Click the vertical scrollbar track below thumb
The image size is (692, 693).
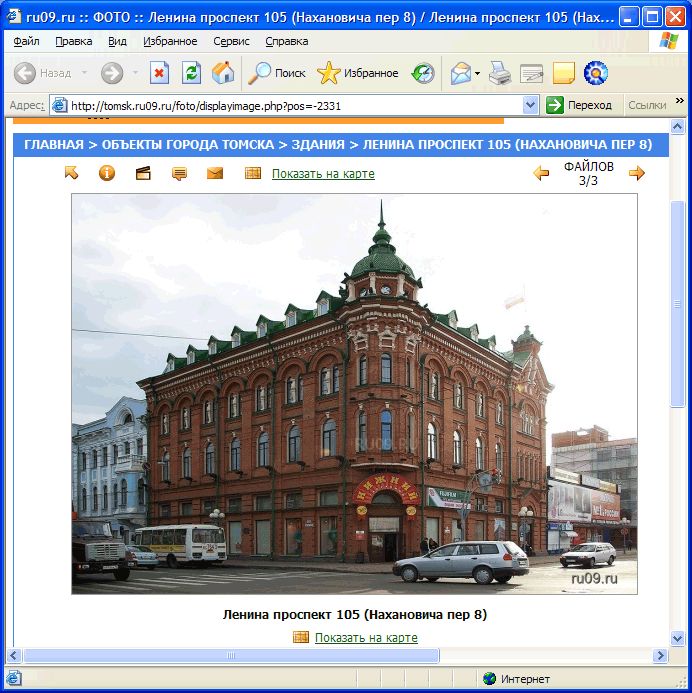pyautogui.click(x=677, y=520)
